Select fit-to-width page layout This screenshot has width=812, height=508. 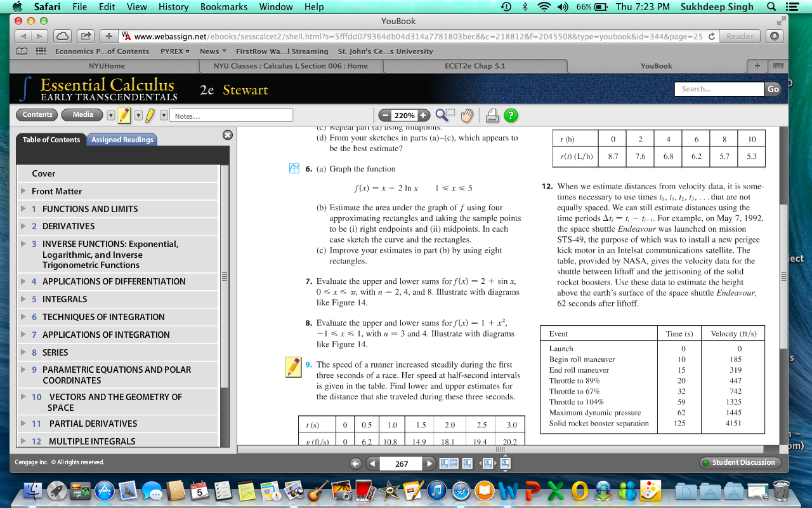[488, 464]
